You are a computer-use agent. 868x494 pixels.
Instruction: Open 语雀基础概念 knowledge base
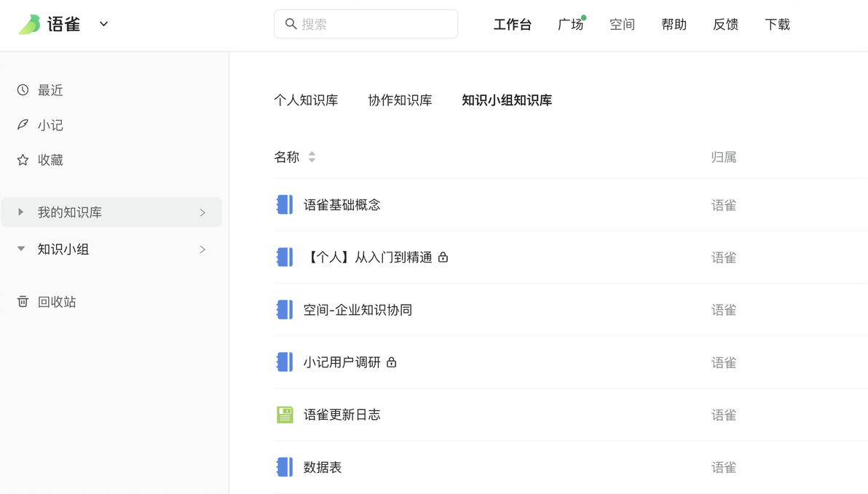[x=342, y=205]
